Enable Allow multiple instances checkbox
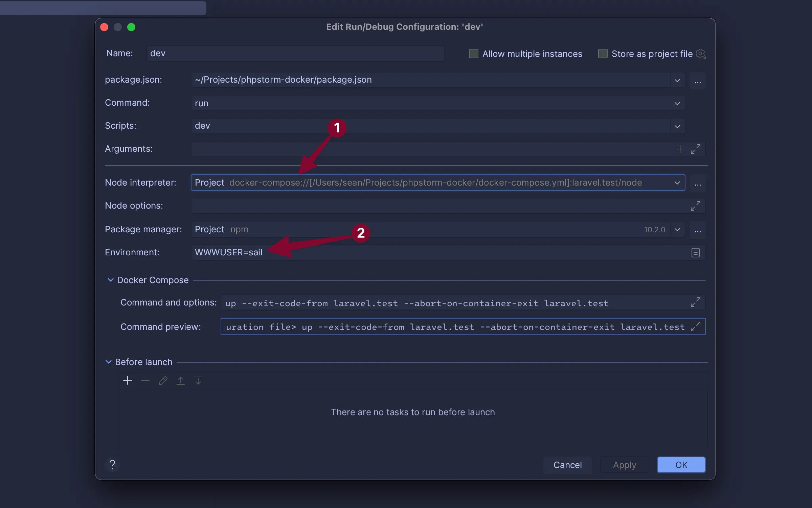 tap(474, 54)
